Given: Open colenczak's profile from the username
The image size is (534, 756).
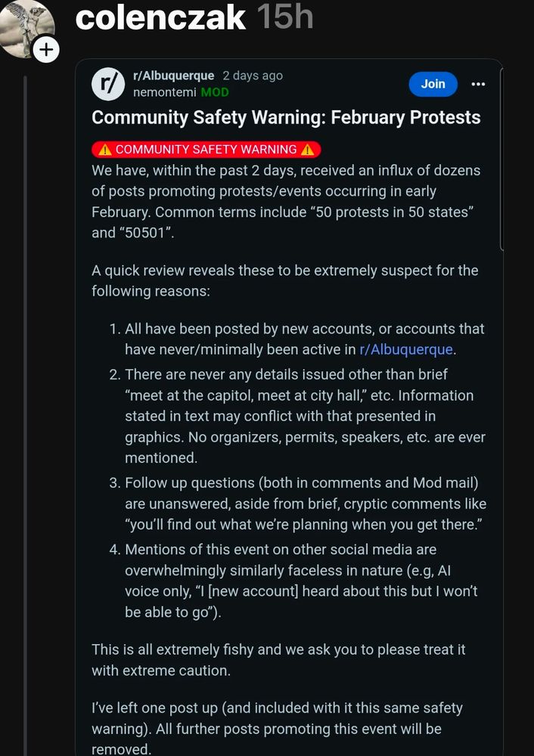Looking at the screenshot, I should (160, 17).
